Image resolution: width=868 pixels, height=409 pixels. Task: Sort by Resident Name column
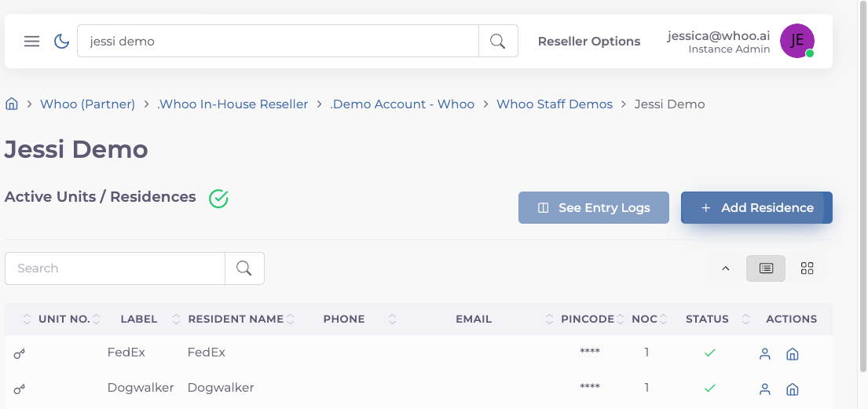[236, 319]
